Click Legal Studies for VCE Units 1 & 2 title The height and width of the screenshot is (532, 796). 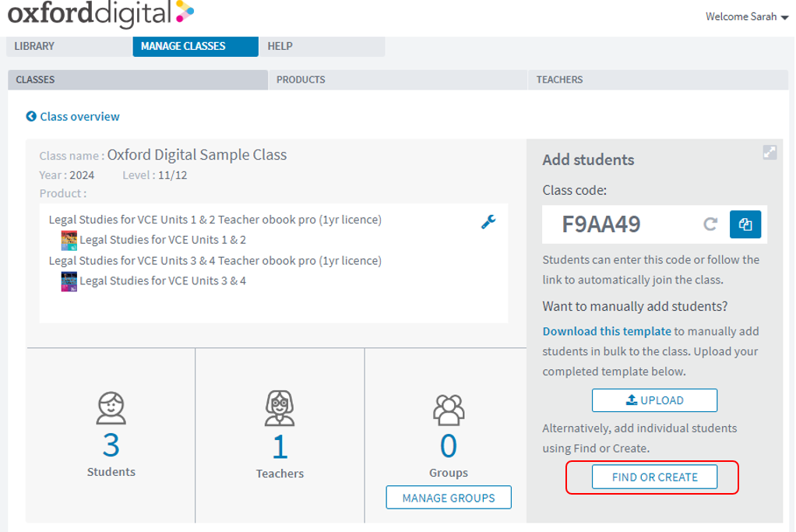point(163,240)
